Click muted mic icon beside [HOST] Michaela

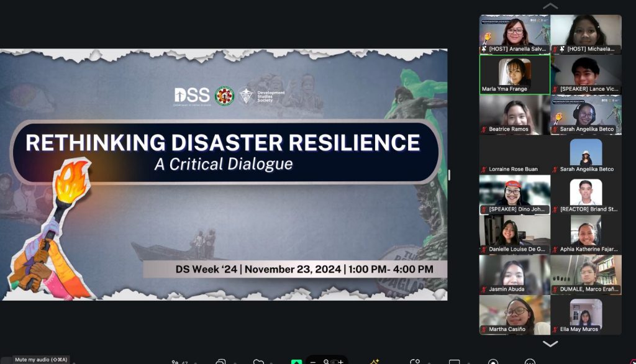tap(555, 49)
